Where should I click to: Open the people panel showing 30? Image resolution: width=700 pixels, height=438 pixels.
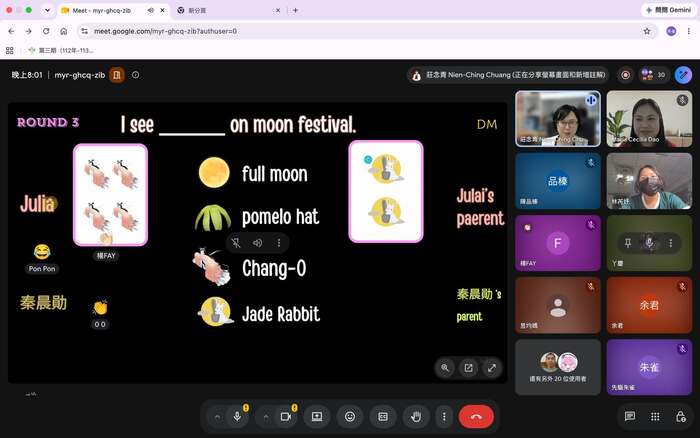(653, 75)
